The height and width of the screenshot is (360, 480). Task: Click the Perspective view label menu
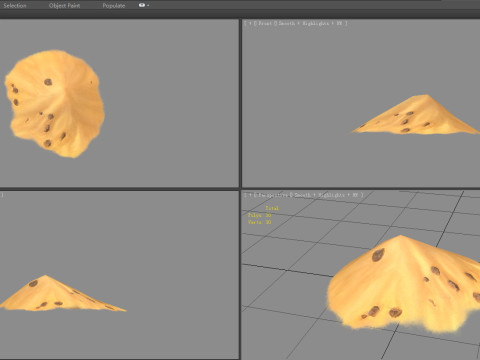[x=272, y=195]
